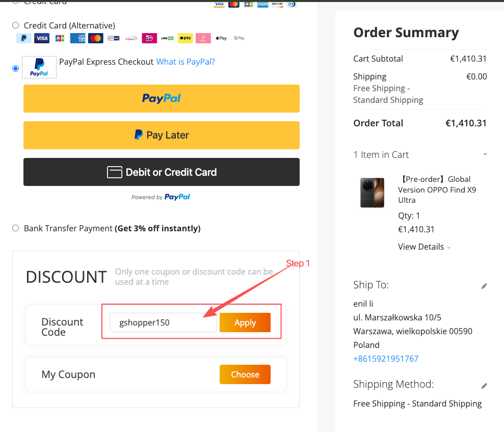Edit the Shipping Method pencil icon
This screenshot has height=432, width=504.
[484, 386]
